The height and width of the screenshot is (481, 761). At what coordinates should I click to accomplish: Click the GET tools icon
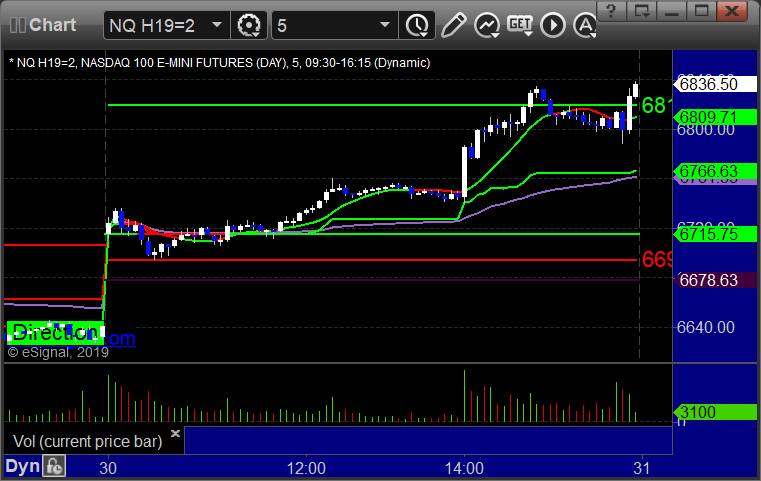520,25
